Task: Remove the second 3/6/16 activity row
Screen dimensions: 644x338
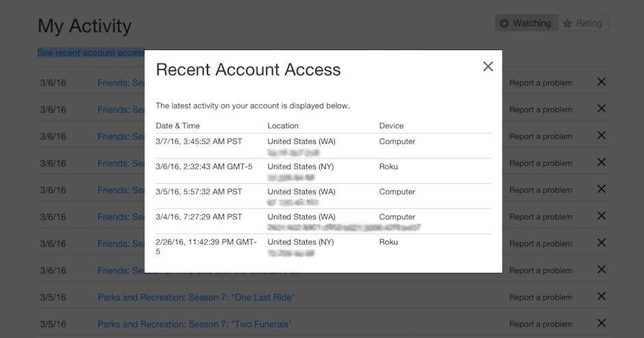Action: point(602,108)
